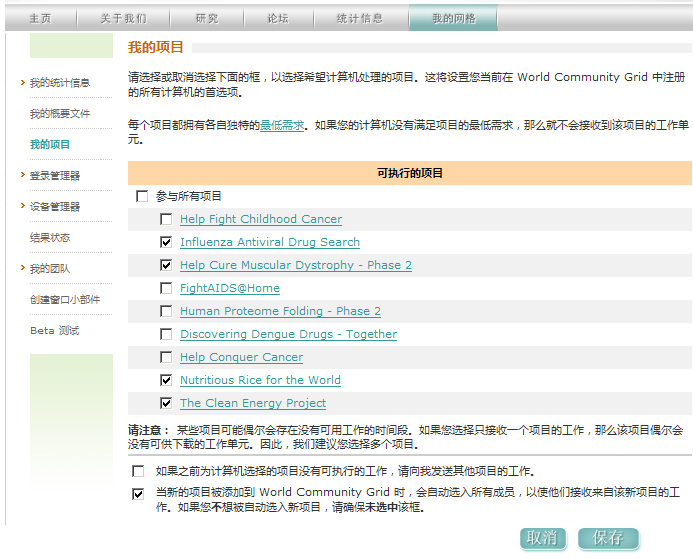This screenshot has width=693, height=559.
Task: Expand 我的统计信息 in the sidebar
Action: [60, 83]
